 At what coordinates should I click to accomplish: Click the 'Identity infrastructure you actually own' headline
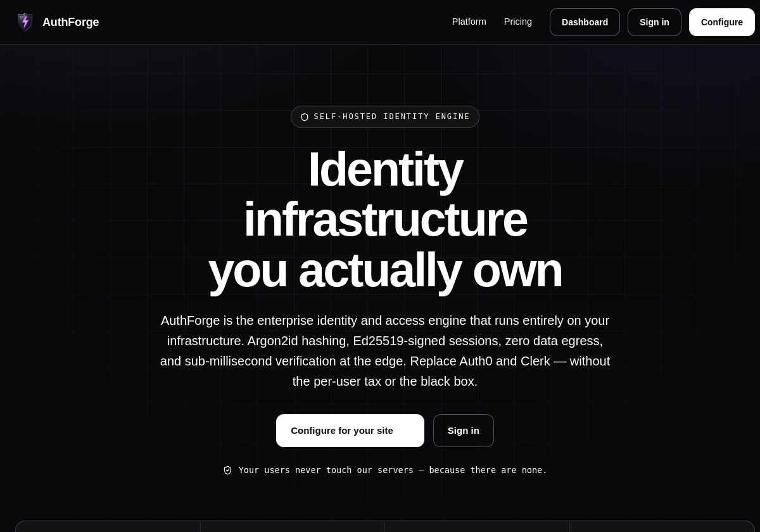pos(385,219)
